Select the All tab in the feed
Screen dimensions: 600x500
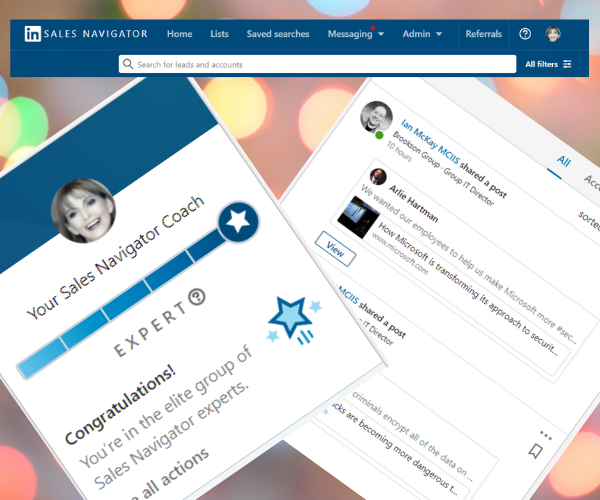(564, 161)
